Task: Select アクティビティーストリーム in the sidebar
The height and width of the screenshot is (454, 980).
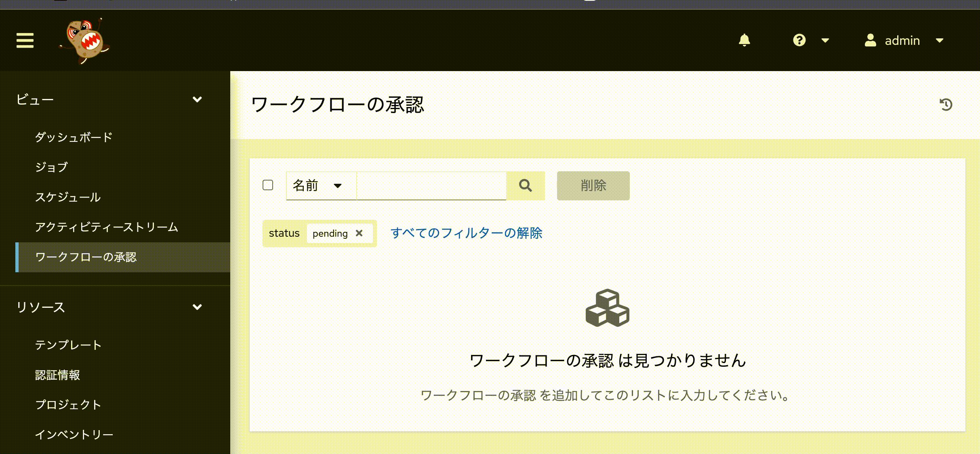Action: click(x=106, y=227)
